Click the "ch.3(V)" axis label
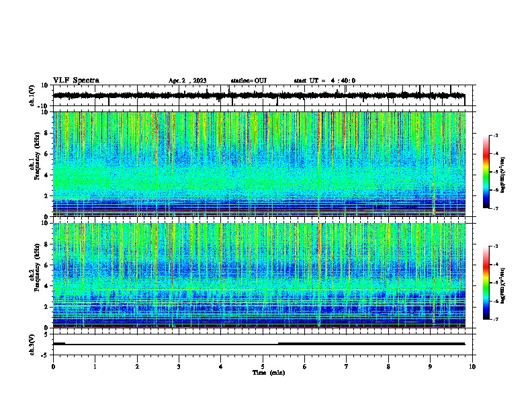This screenshot has width=532, height=411. [x=32, y=345]
